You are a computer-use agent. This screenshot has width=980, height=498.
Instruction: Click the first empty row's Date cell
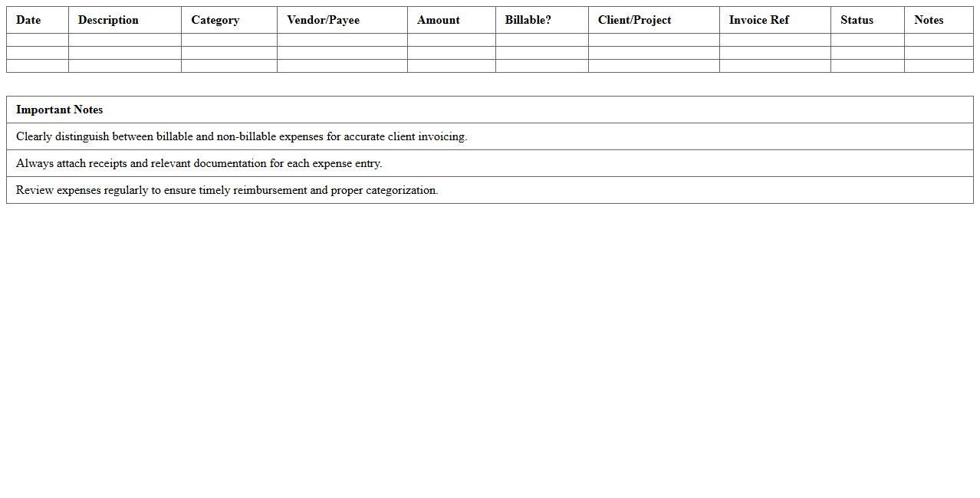pos(38,40)
